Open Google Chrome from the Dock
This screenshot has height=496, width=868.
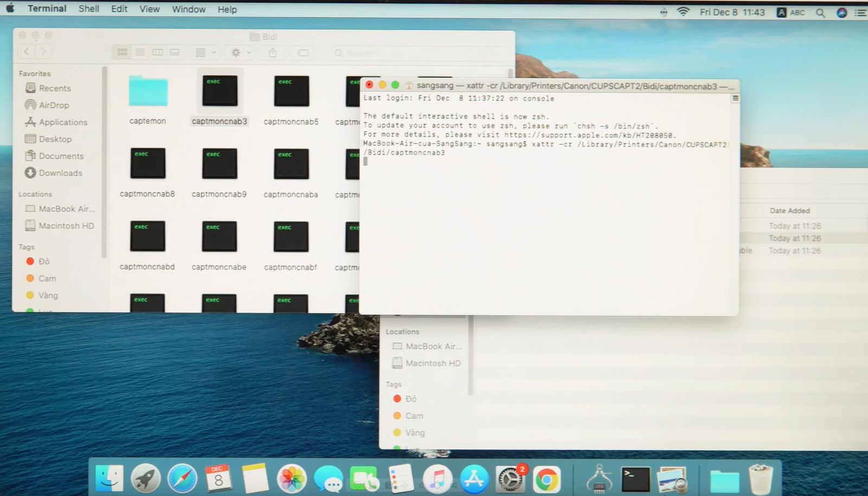point(546,479)
